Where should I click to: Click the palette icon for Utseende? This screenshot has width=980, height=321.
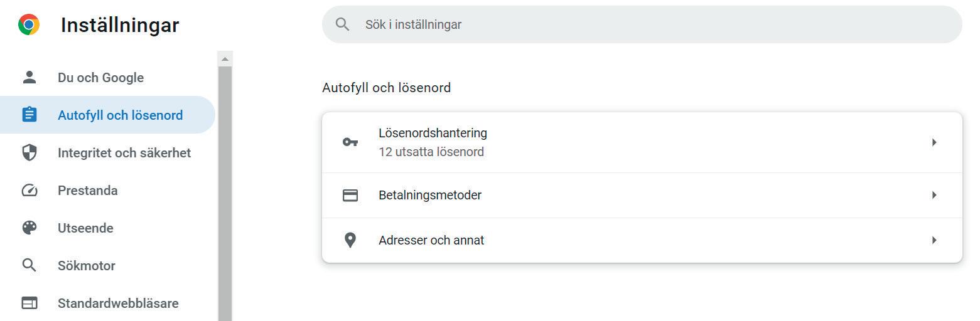(30, 228)
